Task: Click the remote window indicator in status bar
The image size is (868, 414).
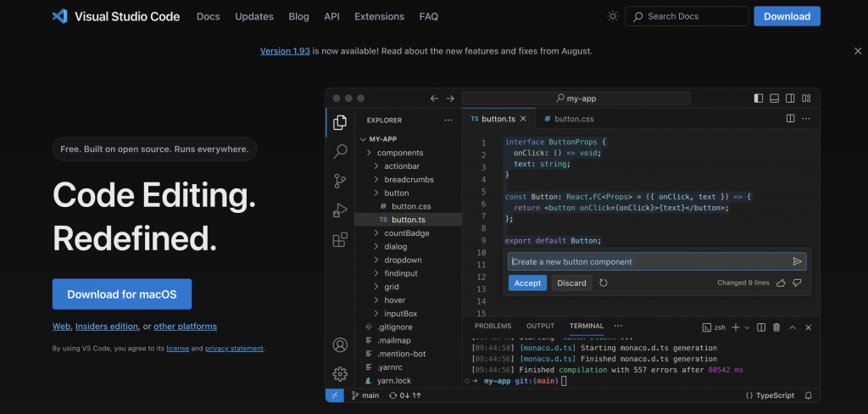Action: pos(334,395)
